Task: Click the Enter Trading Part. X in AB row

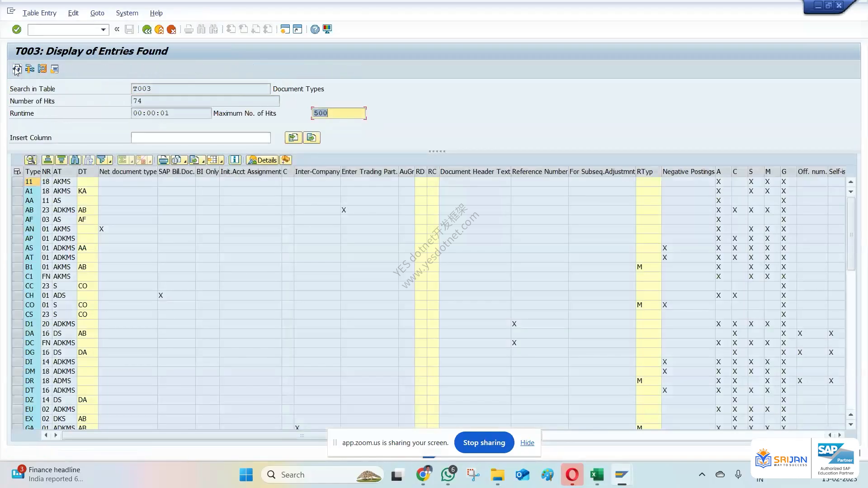Action: [x=344, y=210]
